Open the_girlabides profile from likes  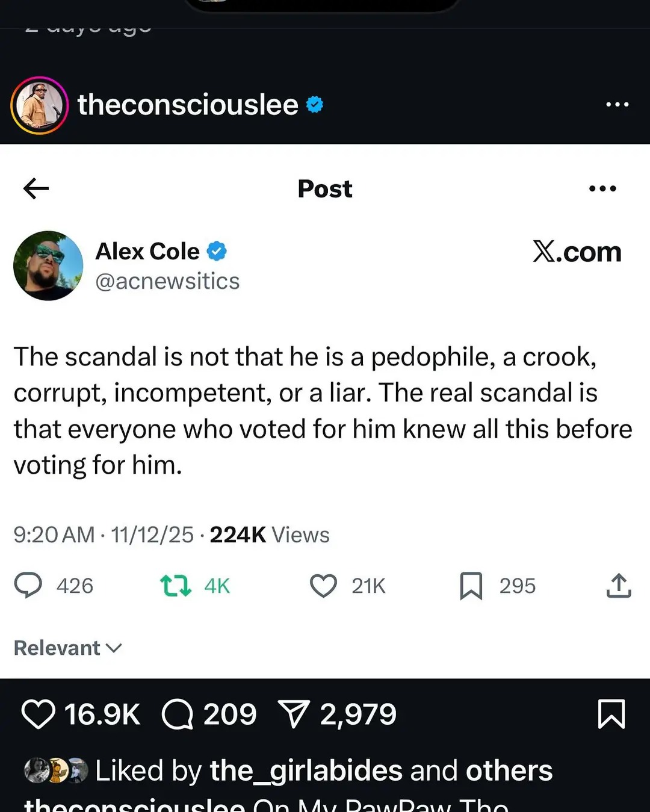tap(306, 770)
